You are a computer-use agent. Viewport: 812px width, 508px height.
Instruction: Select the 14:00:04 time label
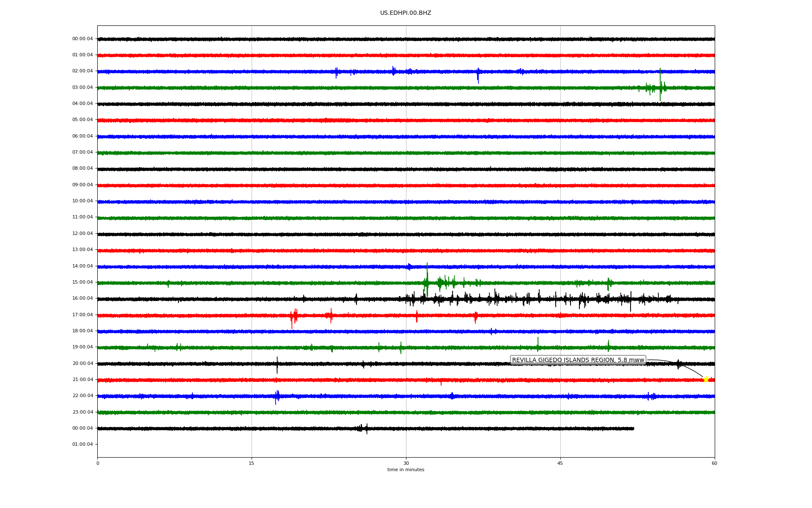(x=82, y=266)
